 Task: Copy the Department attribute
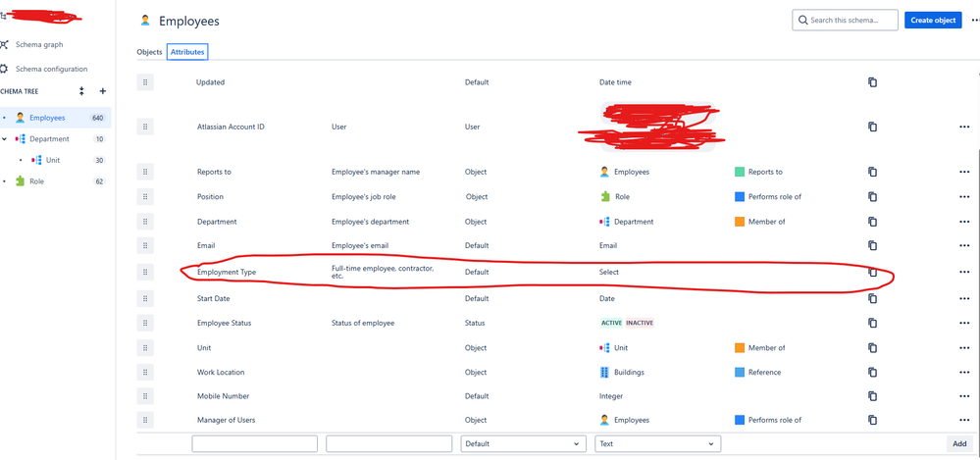(x=872, y=222)
